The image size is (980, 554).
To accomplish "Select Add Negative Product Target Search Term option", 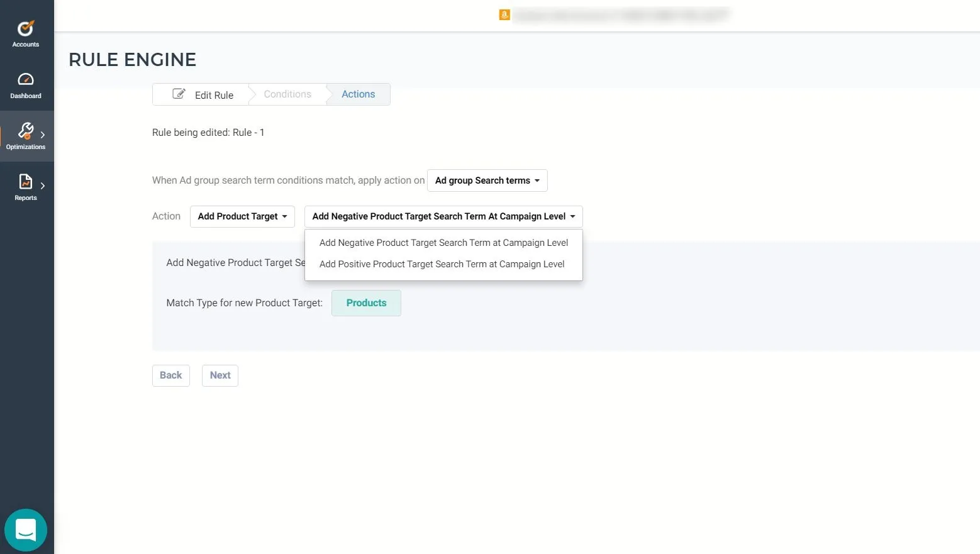I will tap(443, 243).
